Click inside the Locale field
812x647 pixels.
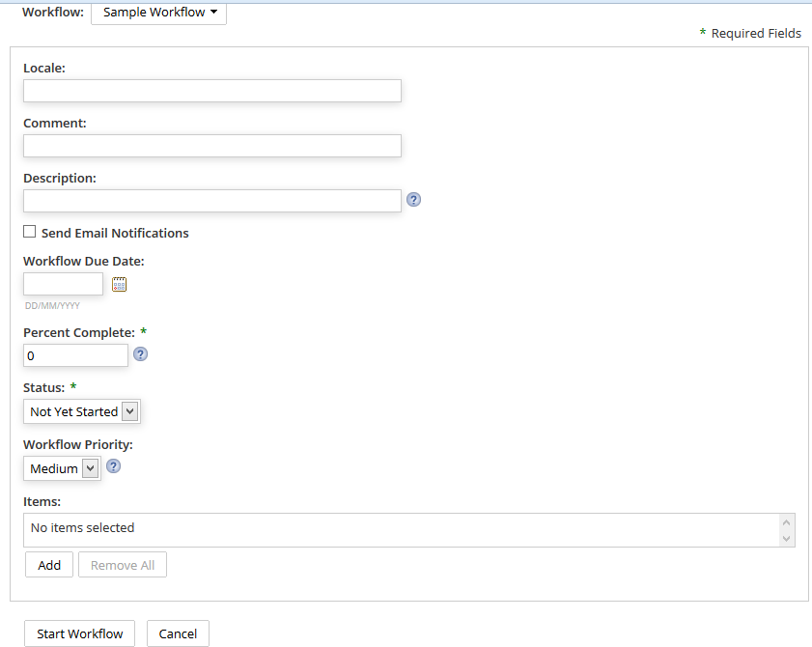(211, 90)
